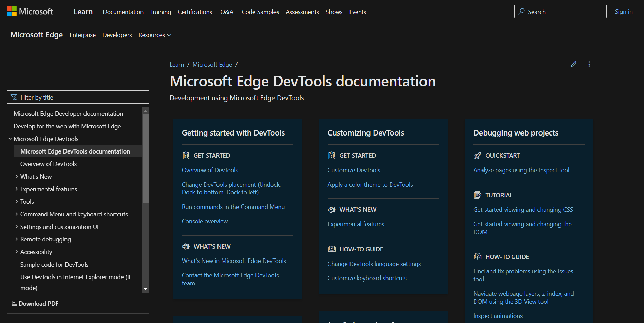Viewport: 644px width, 323px height.
Task: Open the Events menu item
Action: [358, 12]
